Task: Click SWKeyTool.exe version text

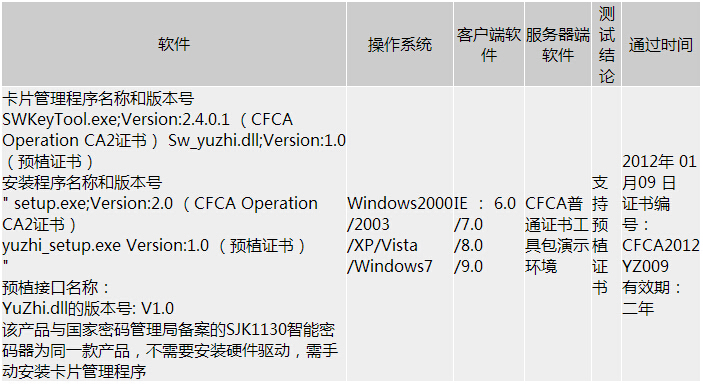Action: 116,119
